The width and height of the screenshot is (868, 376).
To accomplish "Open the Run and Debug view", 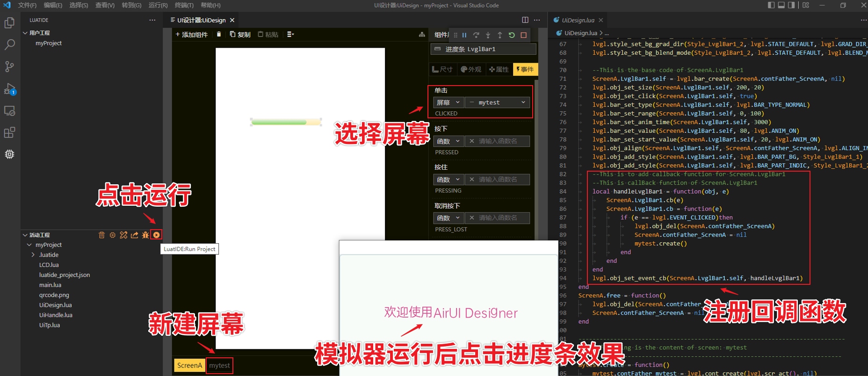I will pos(9,89).
